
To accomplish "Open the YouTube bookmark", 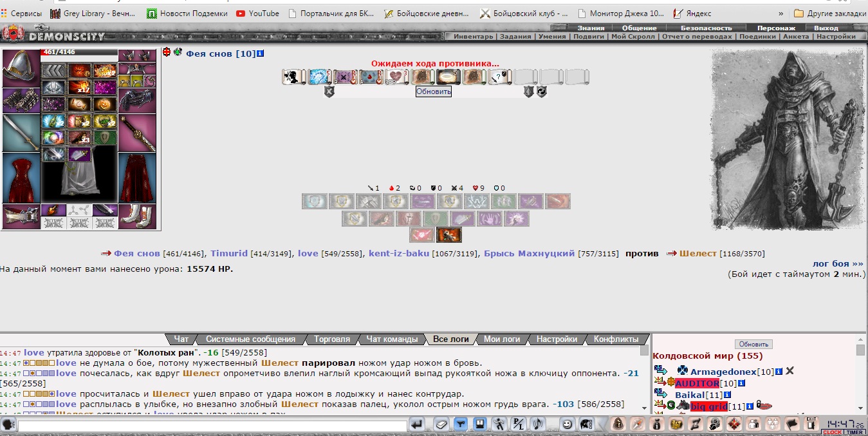I will click(x=258, y=13).
